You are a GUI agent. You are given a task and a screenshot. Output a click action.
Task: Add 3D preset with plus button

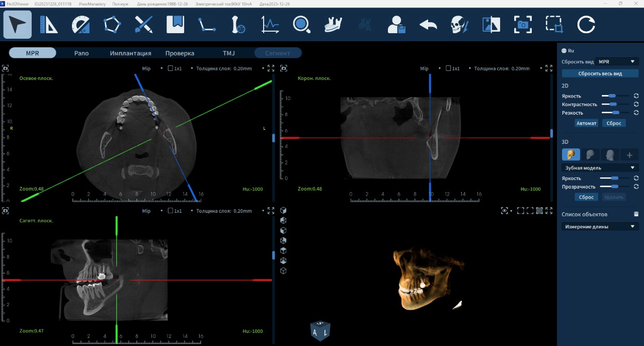coord(629,154)
